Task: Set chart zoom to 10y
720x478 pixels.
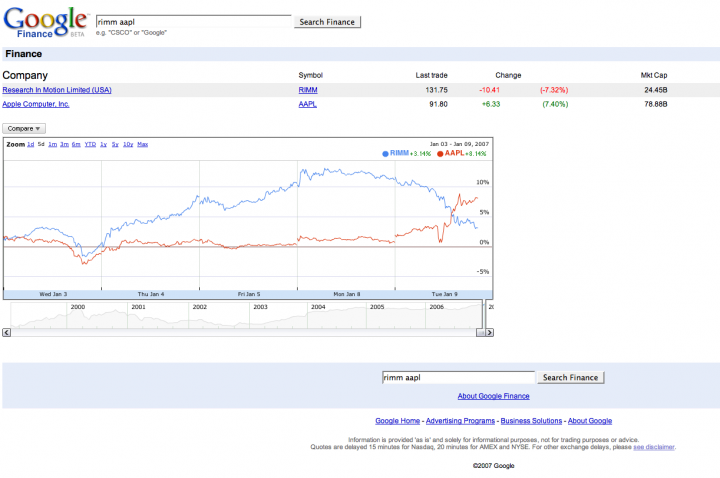Action: pyautogui.click(x=128, y=144)
